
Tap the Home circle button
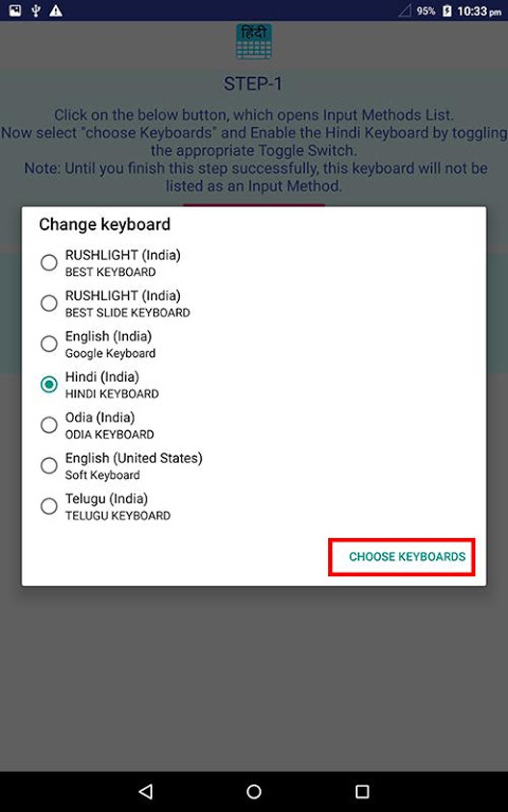pyautogui.click(x=254, y=790)
